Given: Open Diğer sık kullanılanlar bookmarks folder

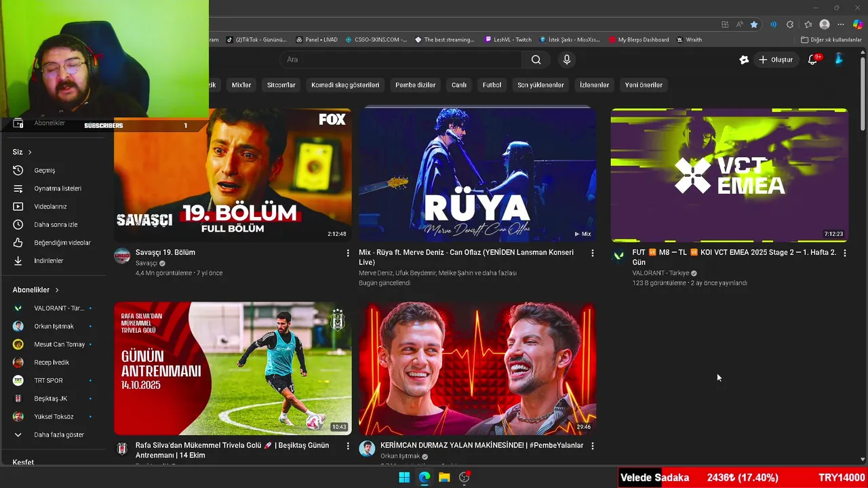Looking at the screenshot, I should (x=831, y=40).
